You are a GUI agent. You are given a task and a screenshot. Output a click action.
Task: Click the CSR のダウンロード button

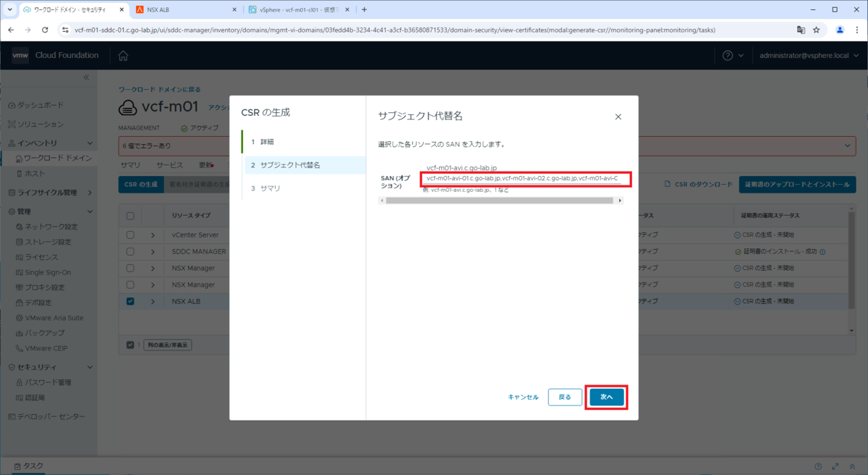click(x=699, y=185)
